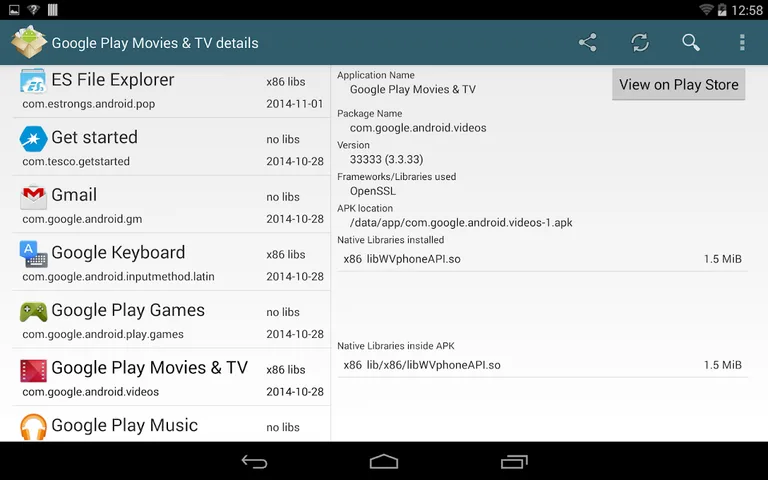Tap 1.5 MiB size of installed library

click(722, 259)
